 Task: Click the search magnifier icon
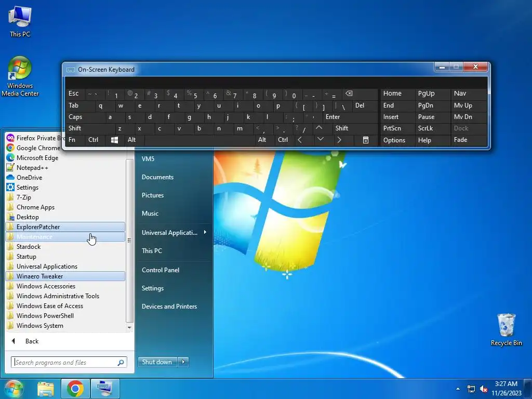coord(121,362)
